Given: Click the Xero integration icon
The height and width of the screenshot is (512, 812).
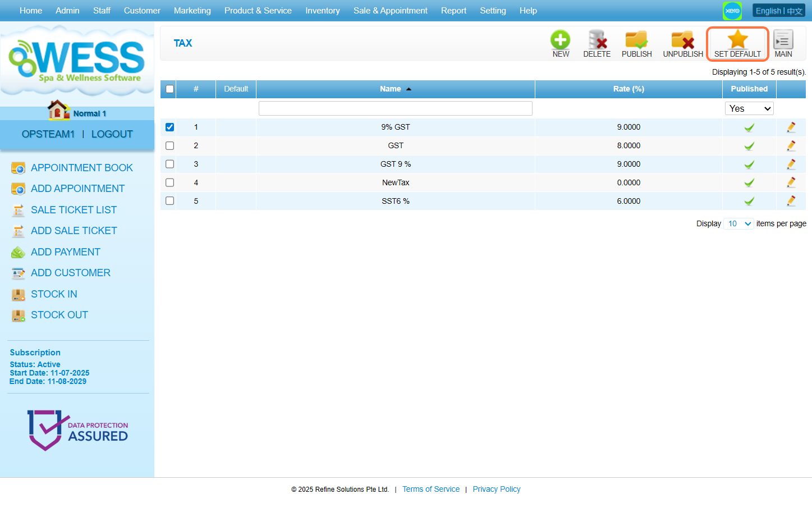Looking at the screenshot, I should (732, 11).
